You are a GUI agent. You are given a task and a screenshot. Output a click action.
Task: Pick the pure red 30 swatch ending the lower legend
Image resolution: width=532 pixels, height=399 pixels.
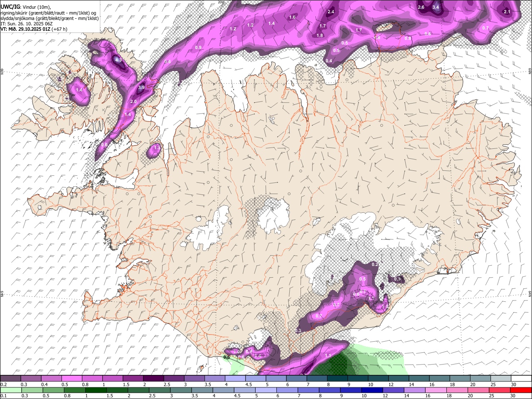coord(521,390)
